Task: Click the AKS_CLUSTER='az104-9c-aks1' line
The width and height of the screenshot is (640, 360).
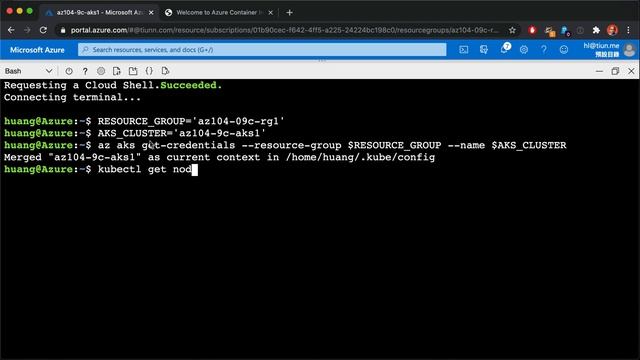Action: pos(135,133)
